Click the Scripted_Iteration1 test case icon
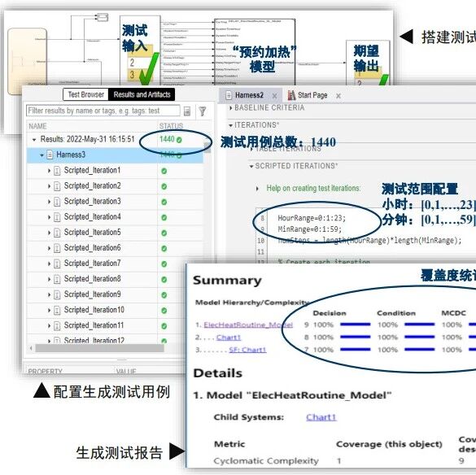Screen dimensions: 476x475 click(57, 171)
